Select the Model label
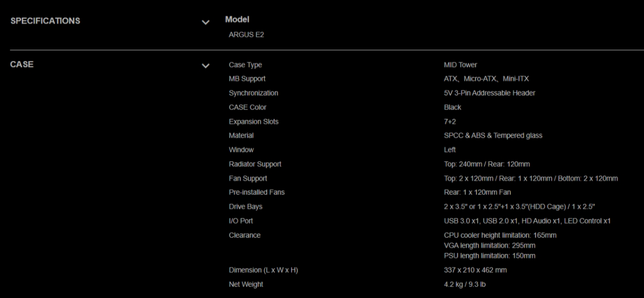644x298 pixels. tap(237, 20)
